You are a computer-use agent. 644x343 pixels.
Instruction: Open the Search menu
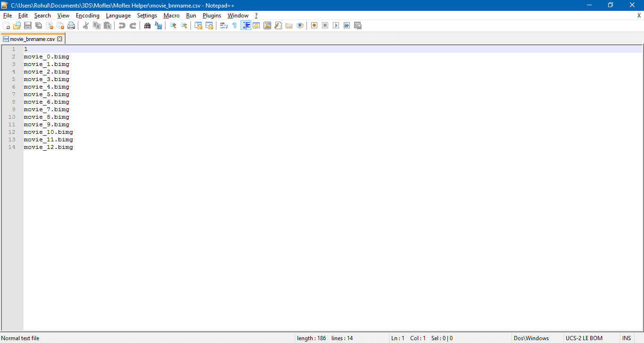click(x=42, y=16)
